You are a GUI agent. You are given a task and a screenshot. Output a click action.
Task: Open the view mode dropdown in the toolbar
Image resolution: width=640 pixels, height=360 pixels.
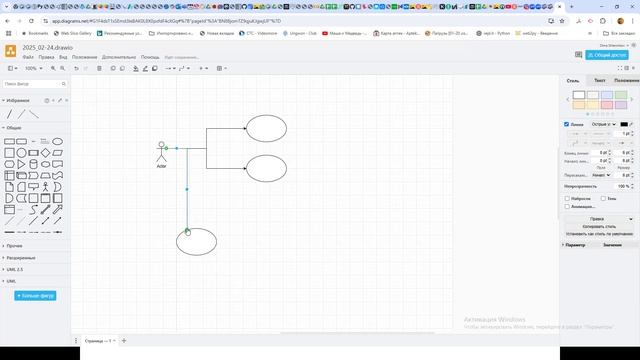(13, 68)
